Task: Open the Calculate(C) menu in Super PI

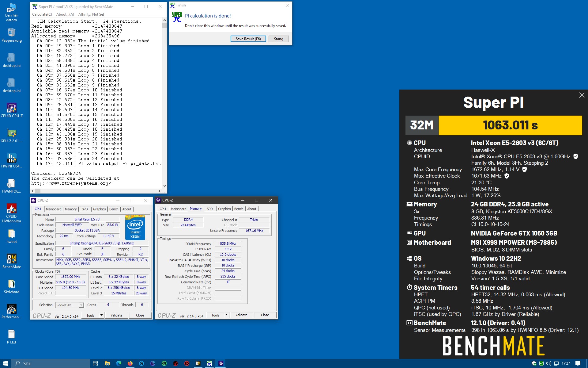Action: coord(42,14)
